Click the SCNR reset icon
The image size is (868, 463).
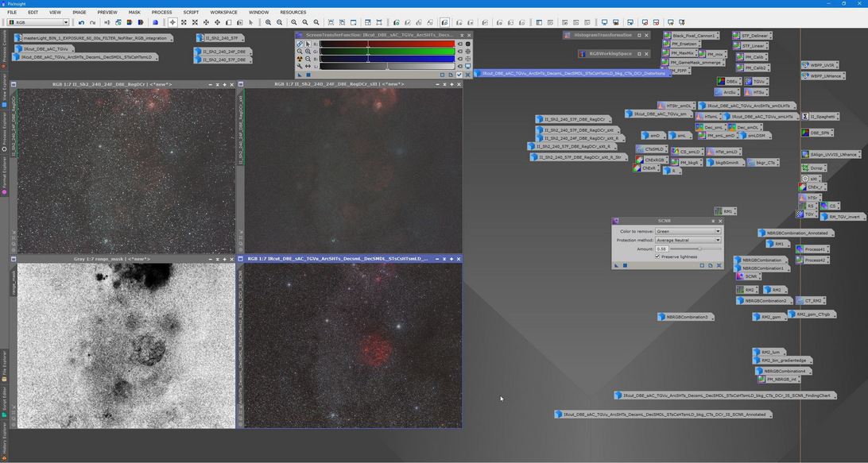[x=719, y=265]
